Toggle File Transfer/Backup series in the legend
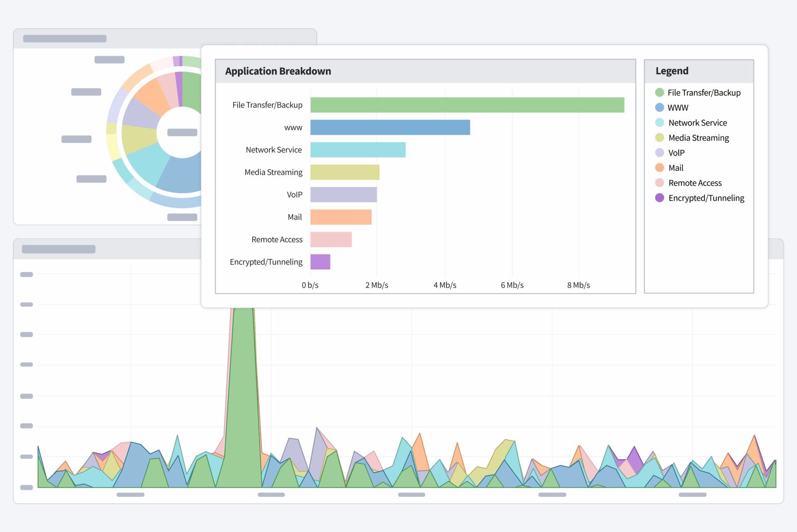Viewport: 797px width, 532px height. (704, 93)
